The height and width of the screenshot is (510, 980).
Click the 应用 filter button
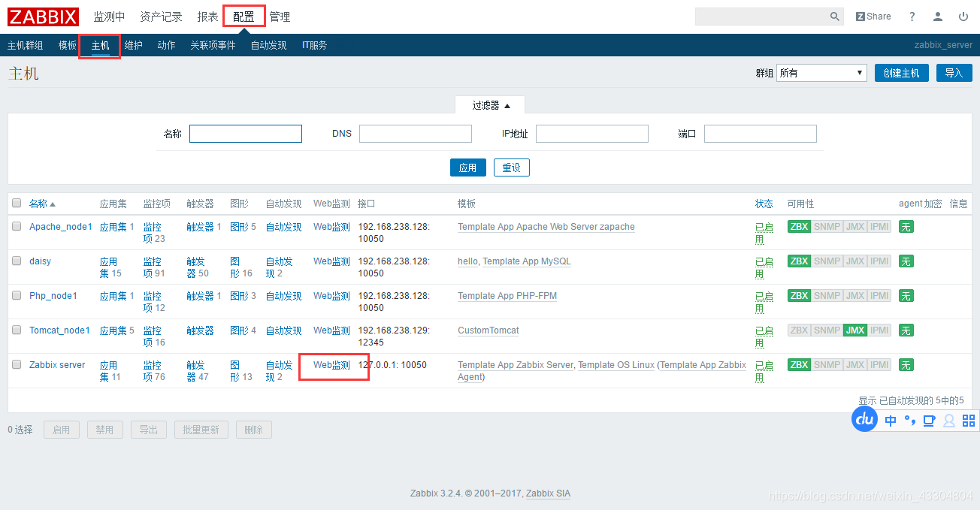pyautogui.click(x=468, y=167)
